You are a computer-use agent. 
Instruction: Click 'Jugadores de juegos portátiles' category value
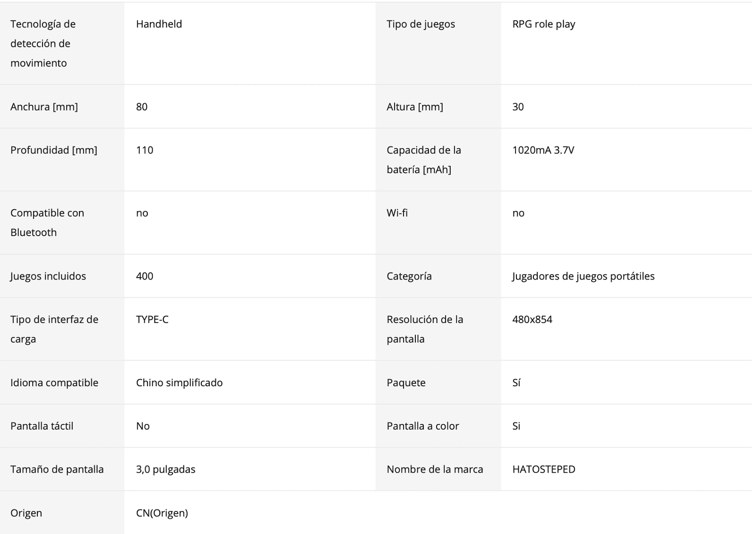(x=583, y=276)
